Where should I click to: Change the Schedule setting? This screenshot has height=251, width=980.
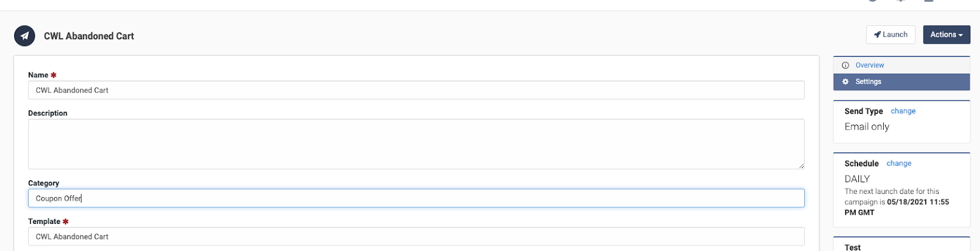point(899,163)
